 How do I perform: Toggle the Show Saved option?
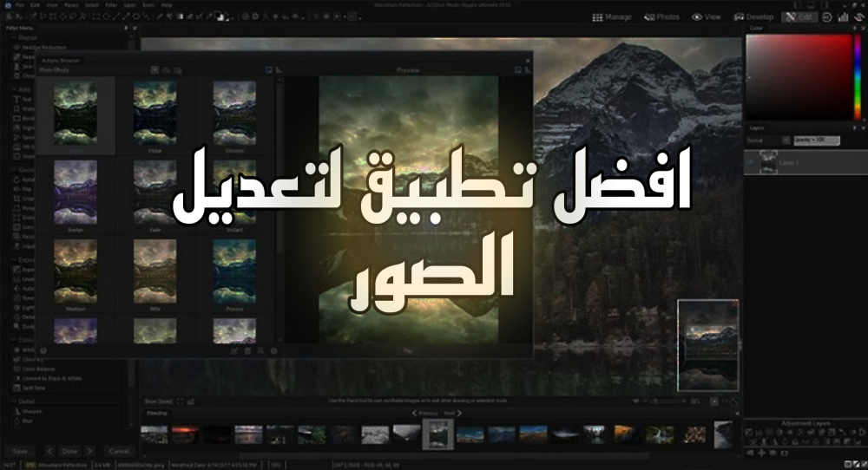(x=158, y=401)
